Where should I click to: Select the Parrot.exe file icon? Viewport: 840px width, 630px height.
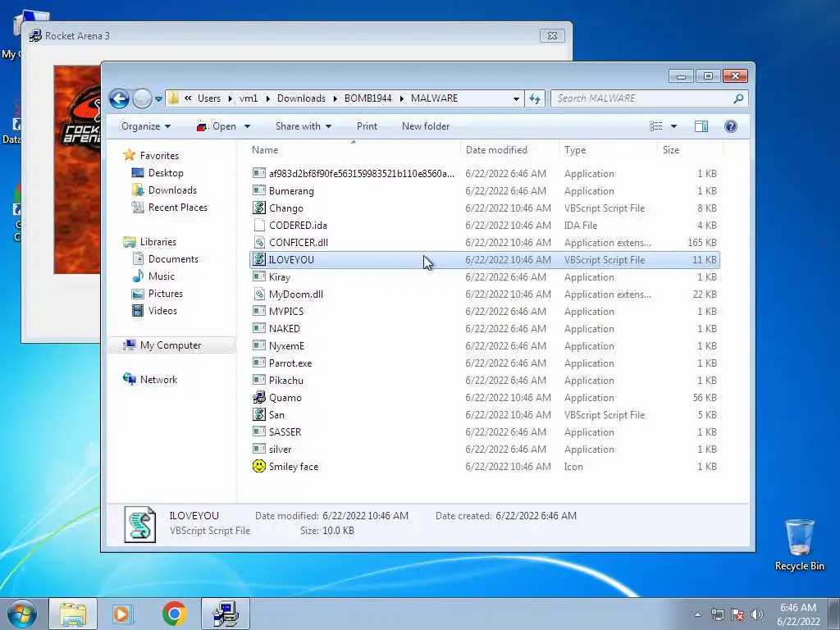259,363
